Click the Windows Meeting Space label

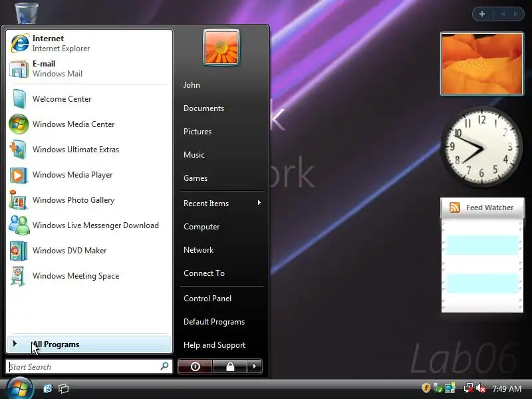click(x=76, y=276)
